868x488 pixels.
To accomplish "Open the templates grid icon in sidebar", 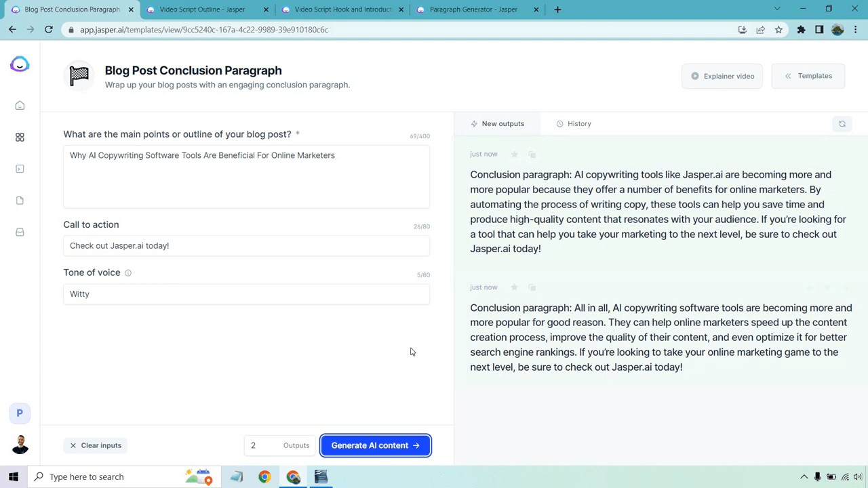I will (20, 138).
